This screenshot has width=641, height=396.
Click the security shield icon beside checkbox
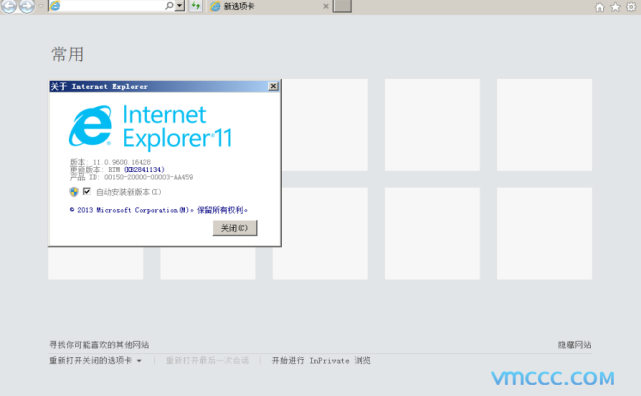tap(74, 192)
